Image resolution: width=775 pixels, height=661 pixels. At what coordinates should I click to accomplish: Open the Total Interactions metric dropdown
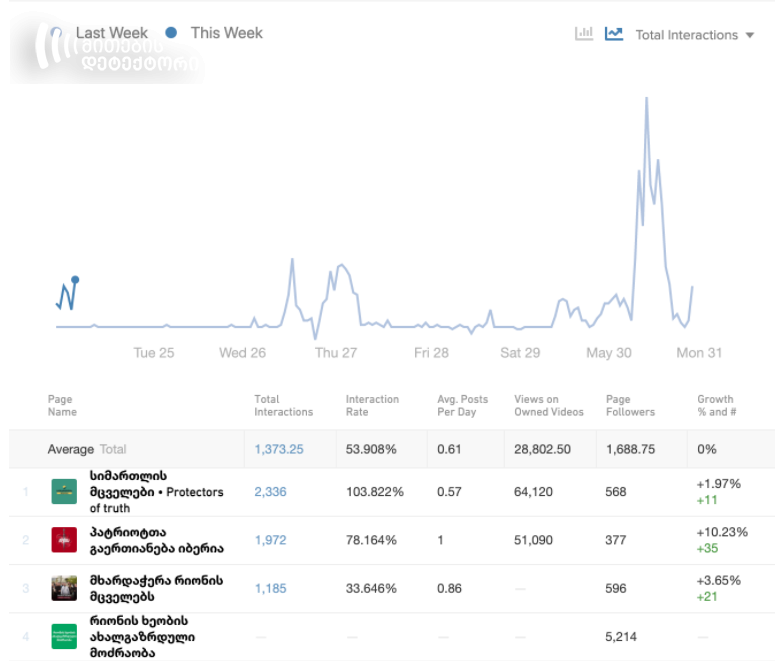[694, 35]
